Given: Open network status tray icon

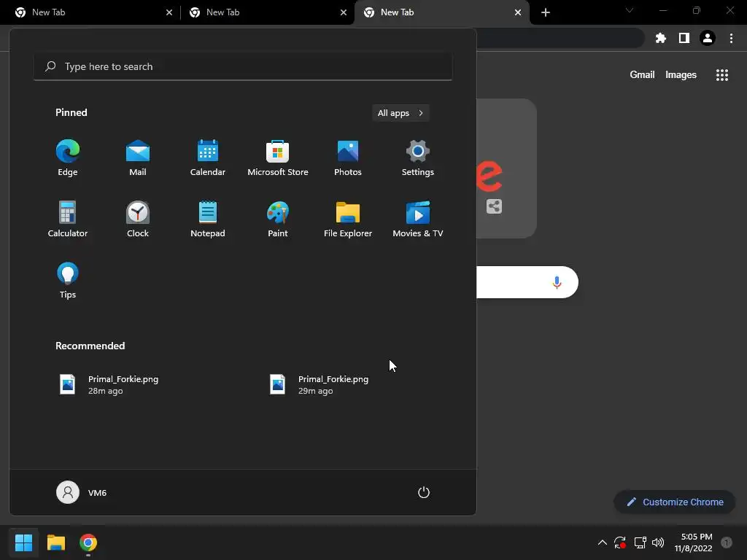Looking at the screenshot, I should click(640, 542).
